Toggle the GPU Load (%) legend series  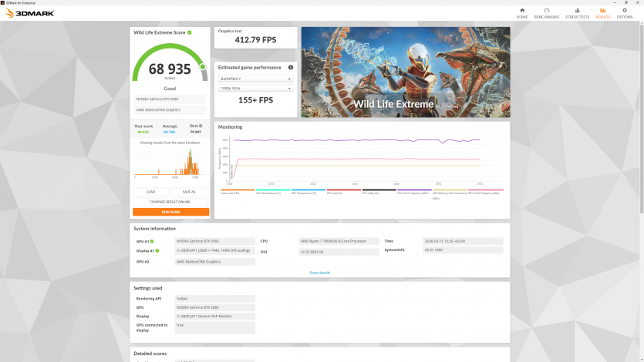point(336,193)
